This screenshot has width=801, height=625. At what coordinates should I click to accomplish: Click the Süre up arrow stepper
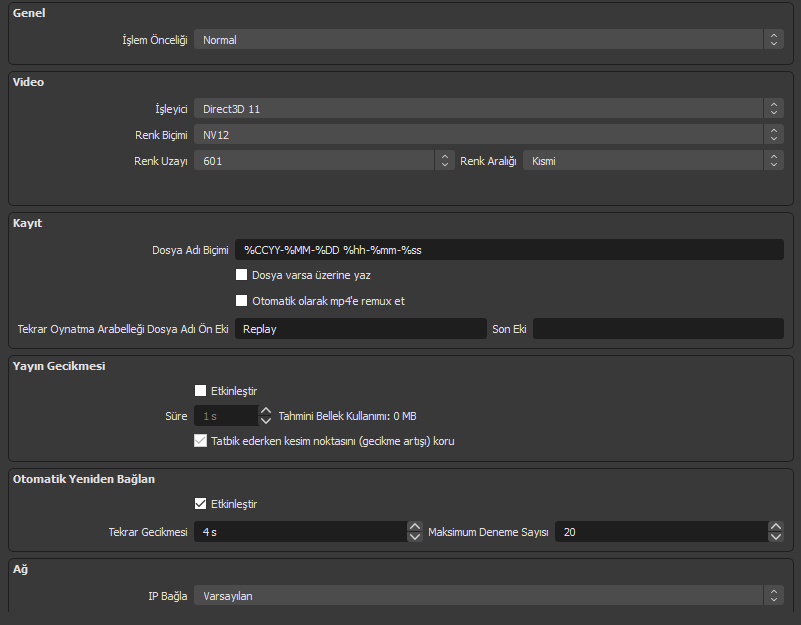(x=265, y=410)
